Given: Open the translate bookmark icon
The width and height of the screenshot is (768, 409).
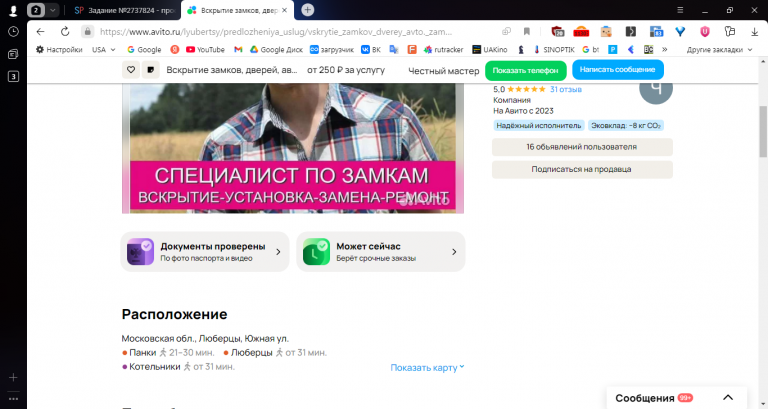Looking at the screenshot, I should tap(394, 49).
